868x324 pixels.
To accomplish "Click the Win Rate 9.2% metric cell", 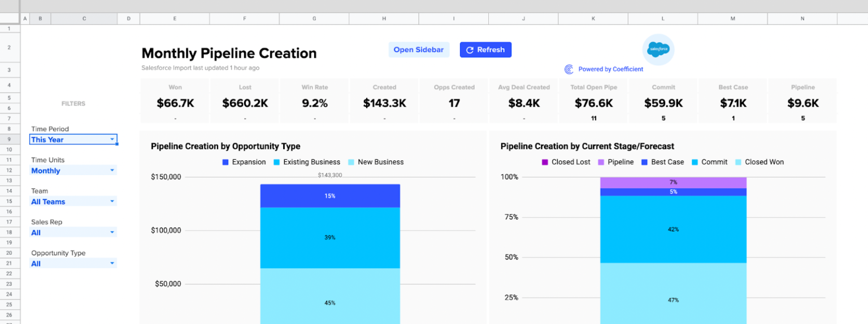I will coord(315,103).
